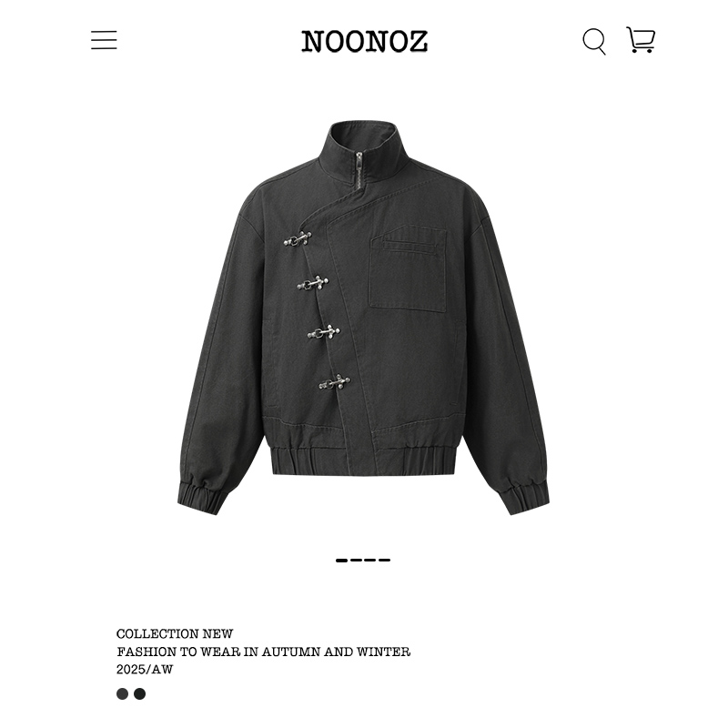
Task: Show the fourth carousel slide indicator
Action: (384, 561)
